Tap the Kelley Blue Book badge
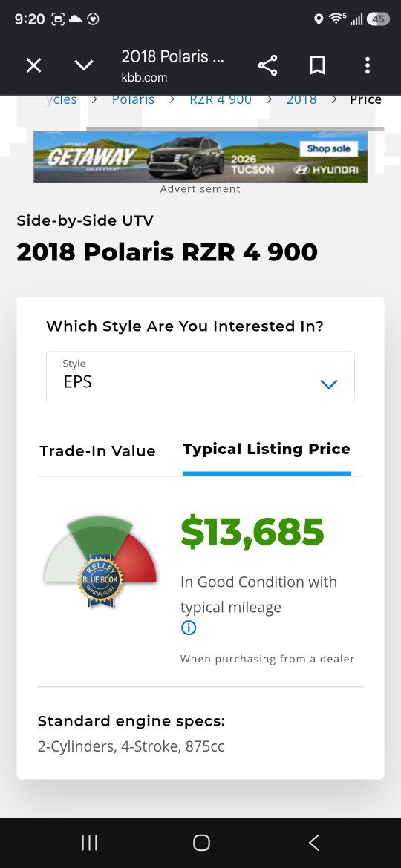Viewport: 401px width, 868px height. coord(100,581)
